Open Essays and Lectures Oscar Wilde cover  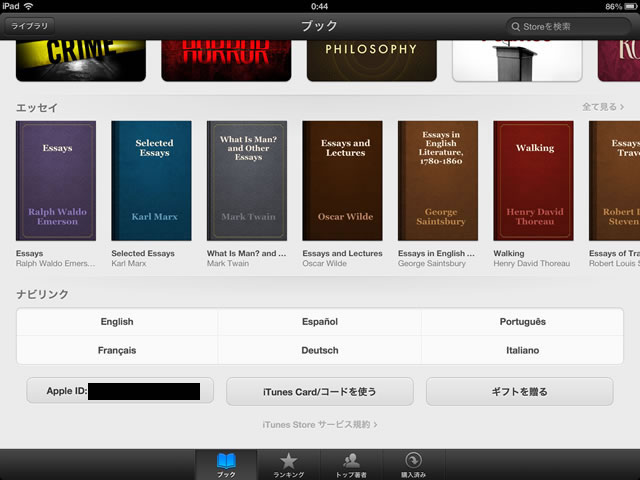(x=342, y=180)
